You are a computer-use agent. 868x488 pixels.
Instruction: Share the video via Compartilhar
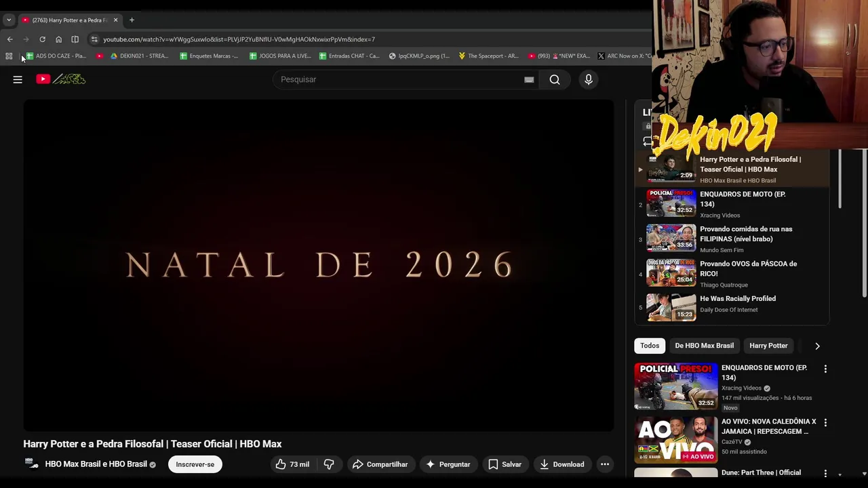(380, 464)
